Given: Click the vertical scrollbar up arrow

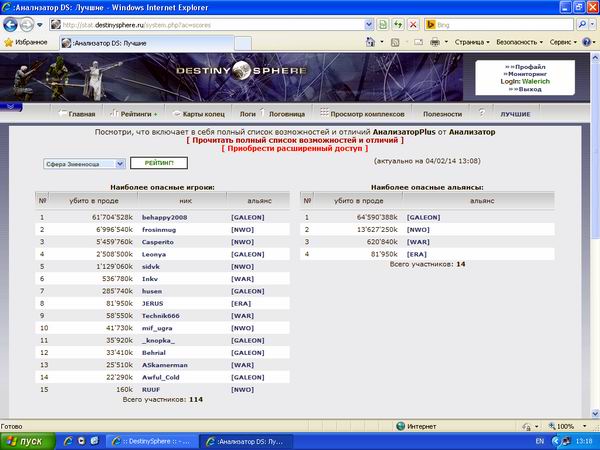Looking at the screenshot, I should (595, 58).
